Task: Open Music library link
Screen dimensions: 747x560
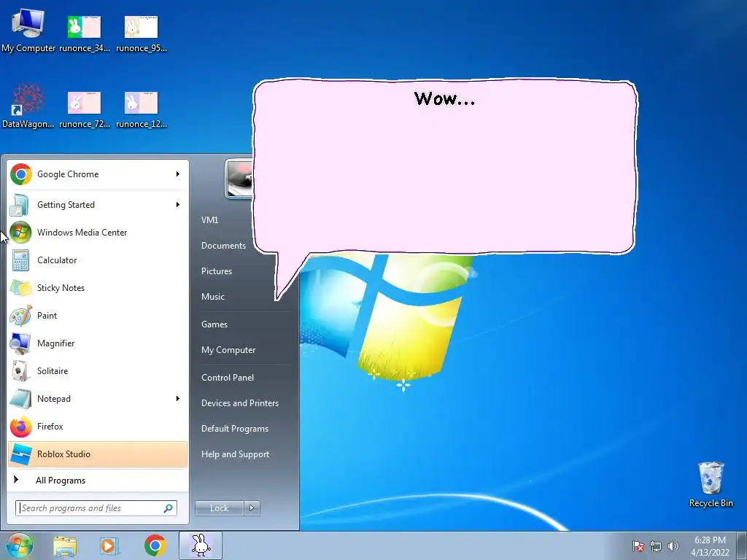Action: pyautogui.click(x=212, y=297)
